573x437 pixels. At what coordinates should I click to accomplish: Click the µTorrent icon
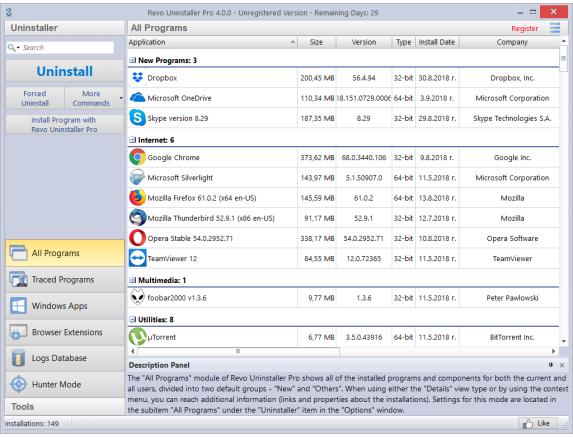pos(137,337)
